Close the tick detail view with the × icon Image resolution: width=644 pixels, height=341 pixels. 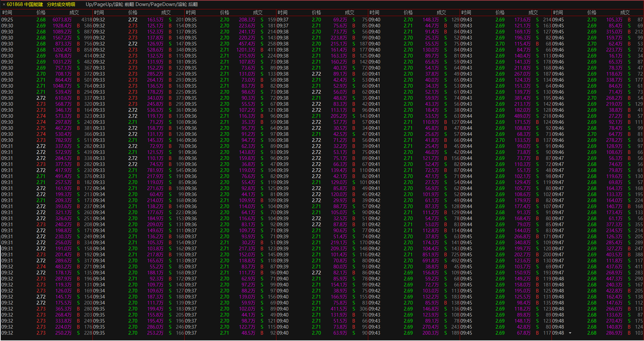tap(4, 4)
